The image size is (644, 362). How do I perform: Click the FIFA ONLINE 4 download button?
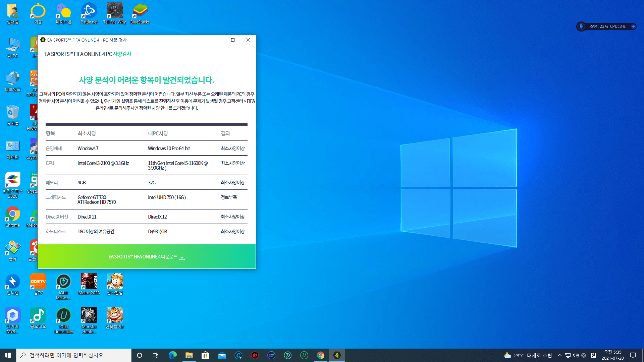(x=147, y=256)
